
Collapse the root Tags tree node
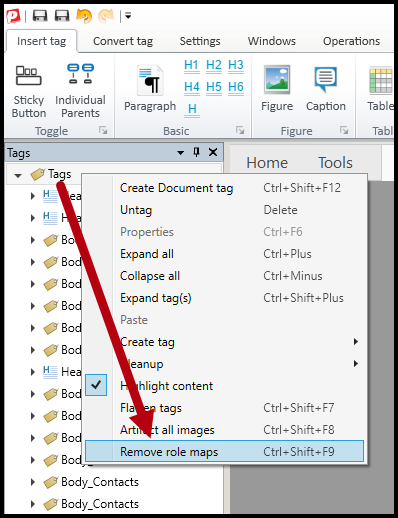pyautogui.click(x=18, y=175)
